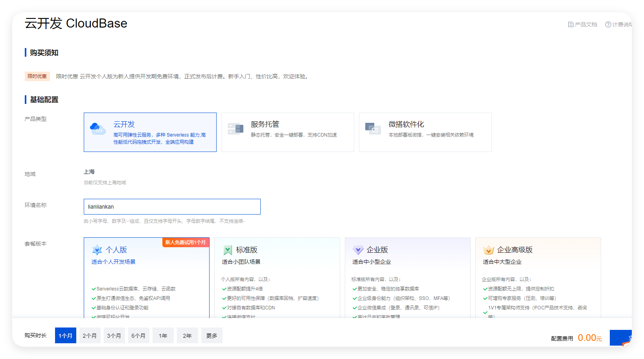The height and width of the screenshot is (359, 644).
Task: Click the 服务托管 server icon
Action: [236, 128]
